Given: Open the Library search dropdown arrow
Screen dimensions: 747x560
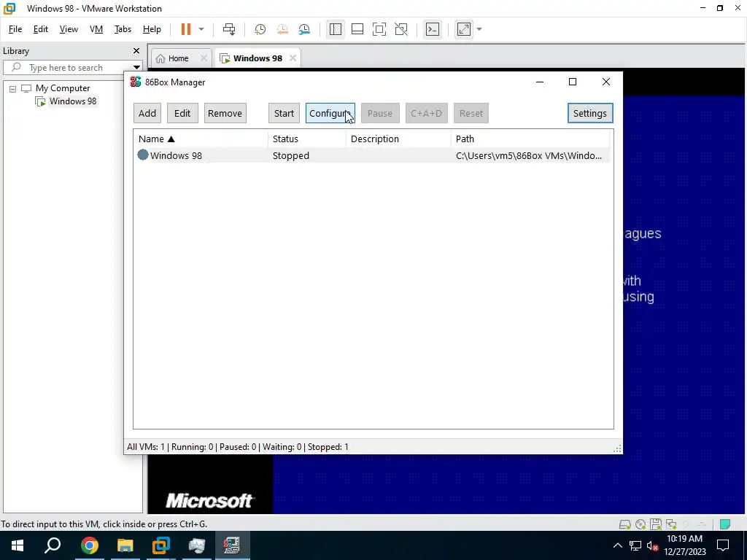Looking at the screenshot, I should coord(136,68).
